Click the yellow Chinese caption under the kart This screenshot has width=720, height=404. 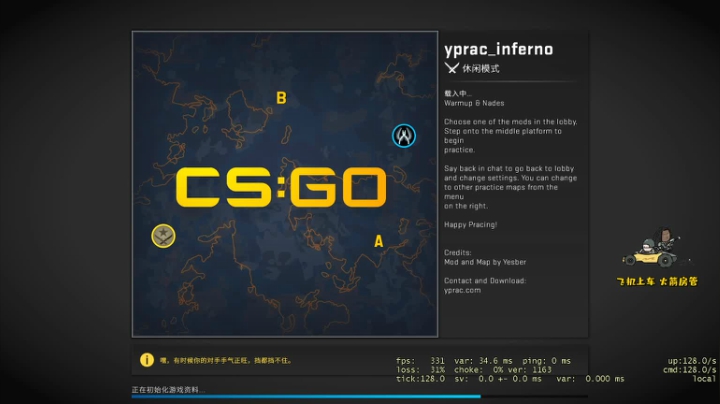coord(657,281)
